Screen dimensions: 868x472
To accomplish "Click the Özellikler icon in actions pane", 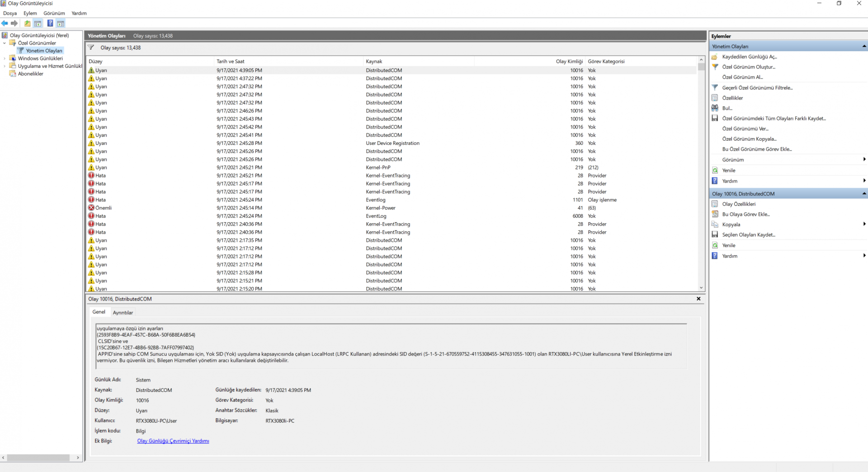I will [715, 98].
